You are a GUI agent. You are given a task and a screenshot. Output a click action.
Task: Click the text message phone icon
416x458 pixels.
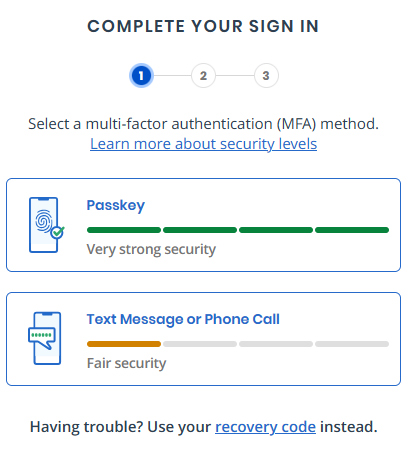click(x=45, y=338)
